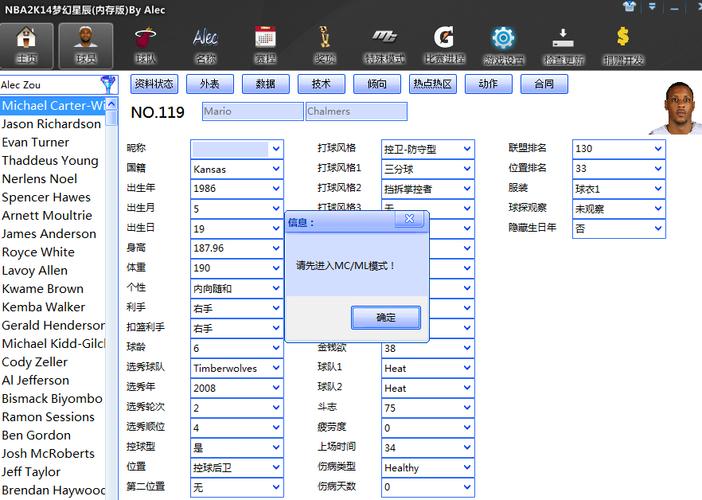The width and height of the screenshot is (702, 500).
Task: Click the Mario Chalmers portrait thumbnail
Action: pyautogui.click(x=677, y=108)
